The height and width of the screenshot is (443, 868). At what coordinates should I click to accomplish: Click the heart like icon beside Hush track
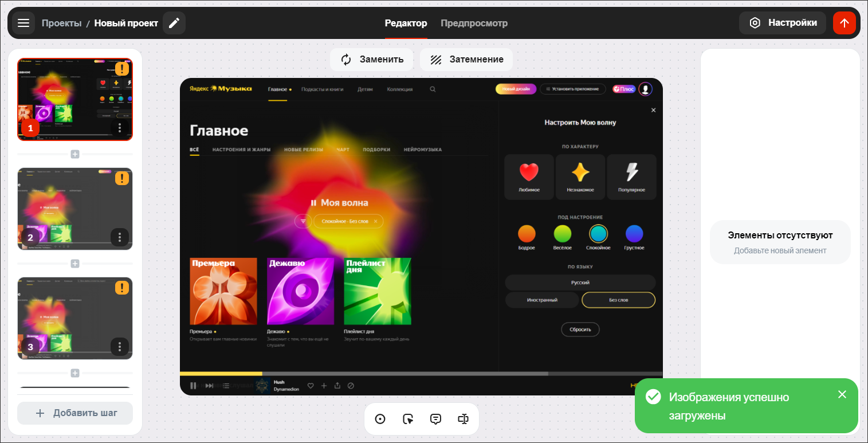[x=311, y=386]
